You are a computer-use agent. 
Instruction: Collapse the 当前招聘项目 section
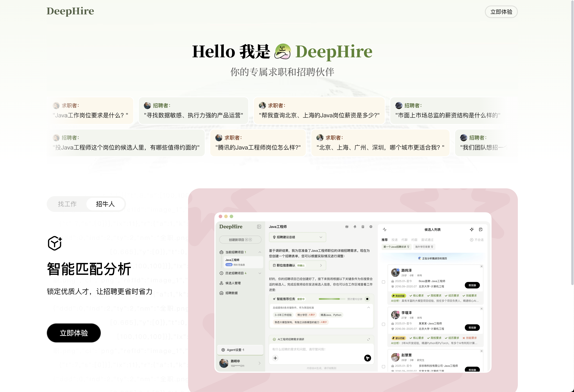pyautogui.click(x=260, y=252)
